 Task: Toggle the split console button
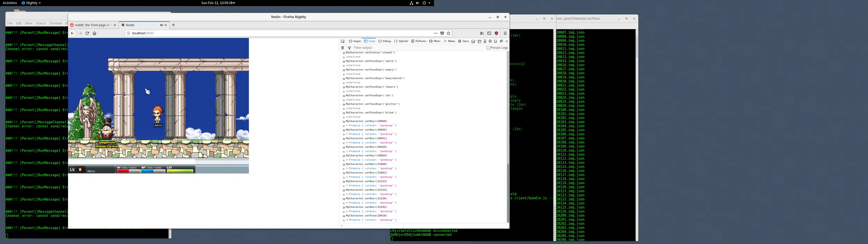pos(479,41)
